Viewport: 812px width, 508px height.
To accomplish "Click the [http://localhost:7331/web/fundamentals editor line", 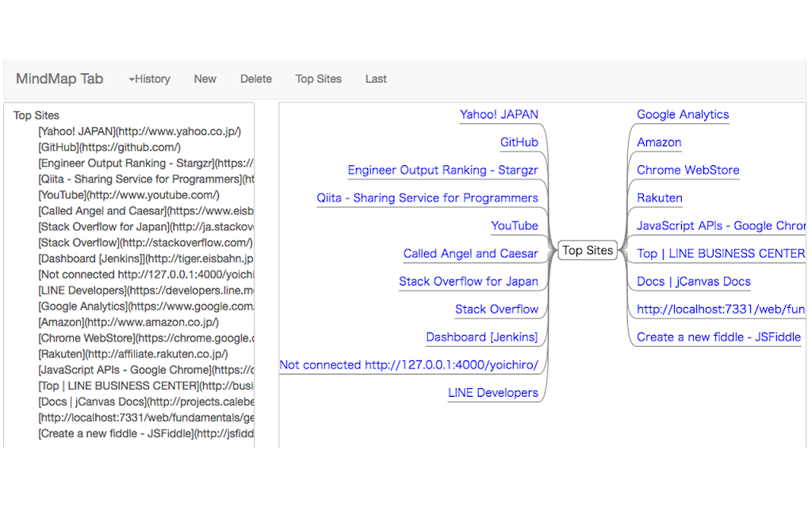I will [146, 418].
